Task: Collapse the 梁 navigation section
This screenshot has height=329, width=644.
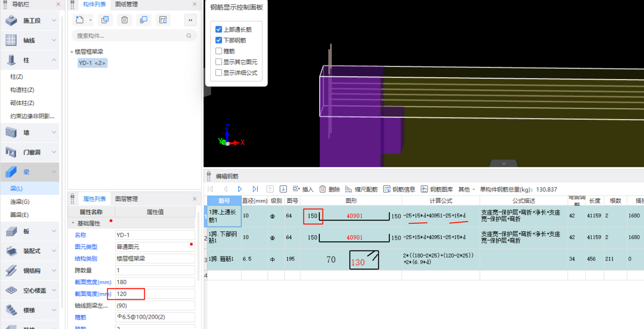Action: click(x=54, y=172)
